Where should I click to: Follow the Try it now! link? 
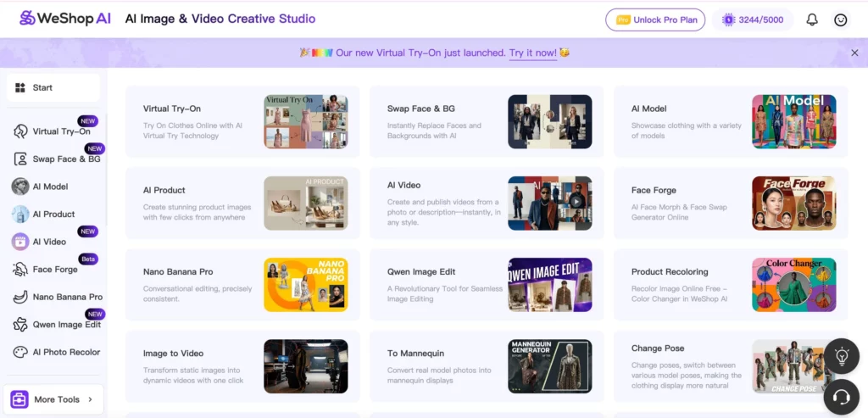[533, 53]
